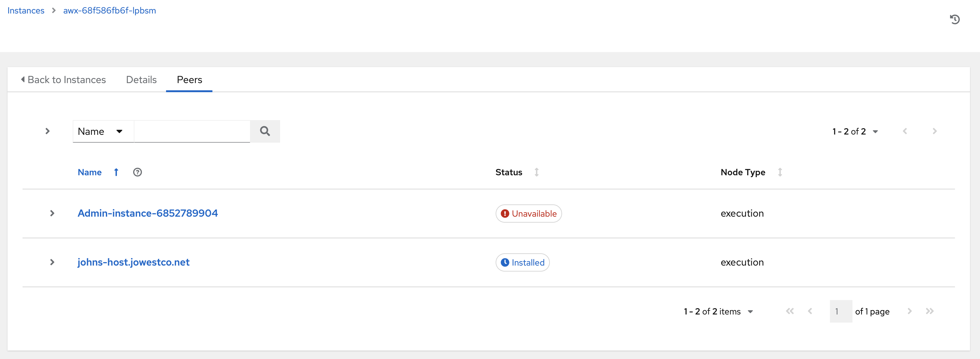Sort by Name using the arrow icon
The image size is (980, 359).
[116, 172]
